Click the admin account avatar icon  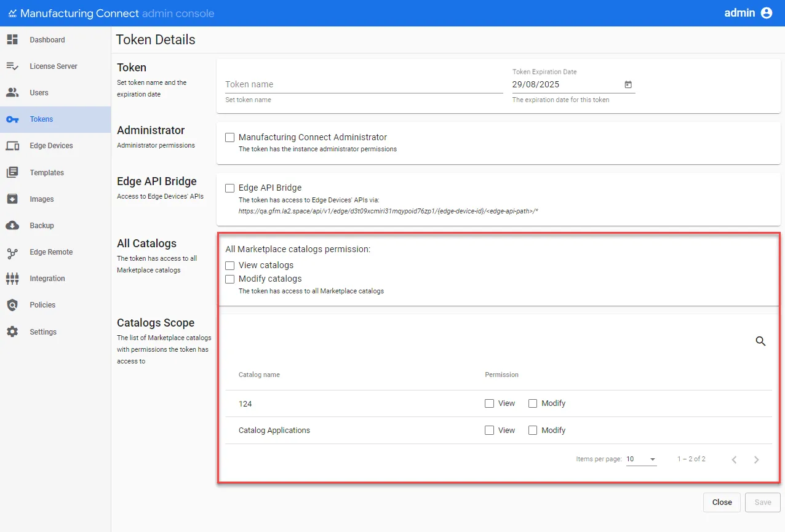pos(767,13)
